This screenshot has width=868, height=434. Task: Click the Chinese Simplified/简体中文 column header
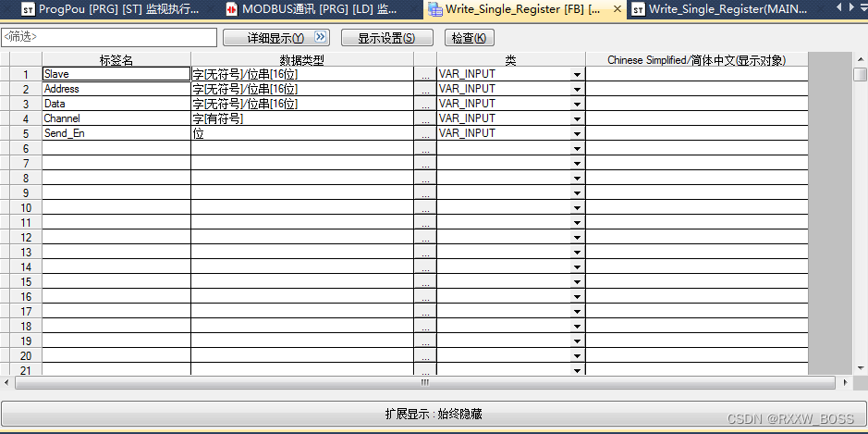(x=696, y=59)
